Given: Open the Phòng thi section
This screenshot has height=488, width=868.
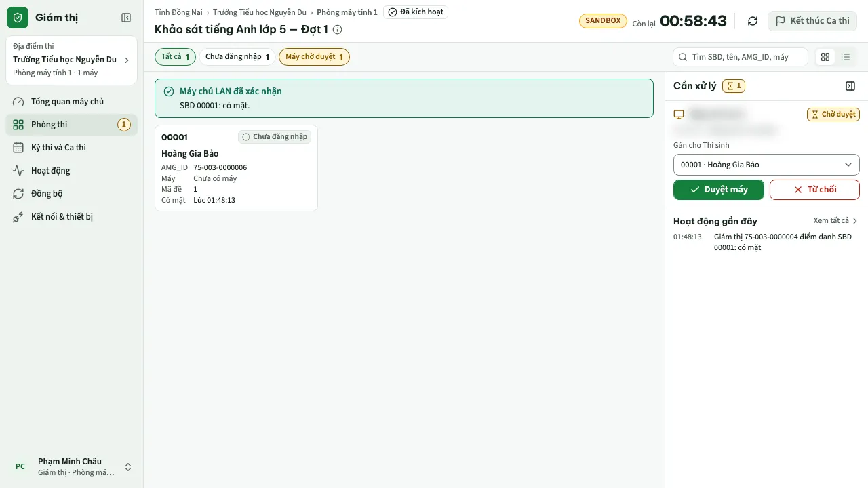Looking at the screenshot, I should point(72,125).
